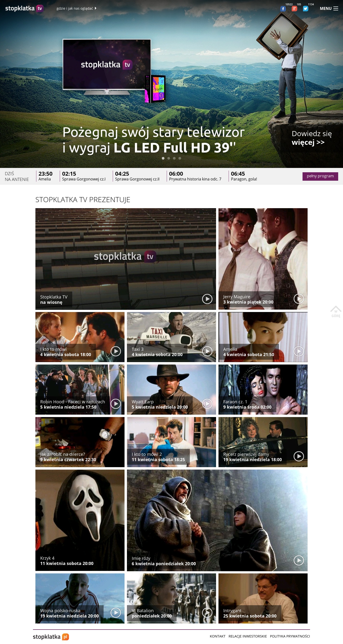Open the hamburger MENU
Image resolution: width=343 pixels, height=644 pixels.
pos(329,8)
